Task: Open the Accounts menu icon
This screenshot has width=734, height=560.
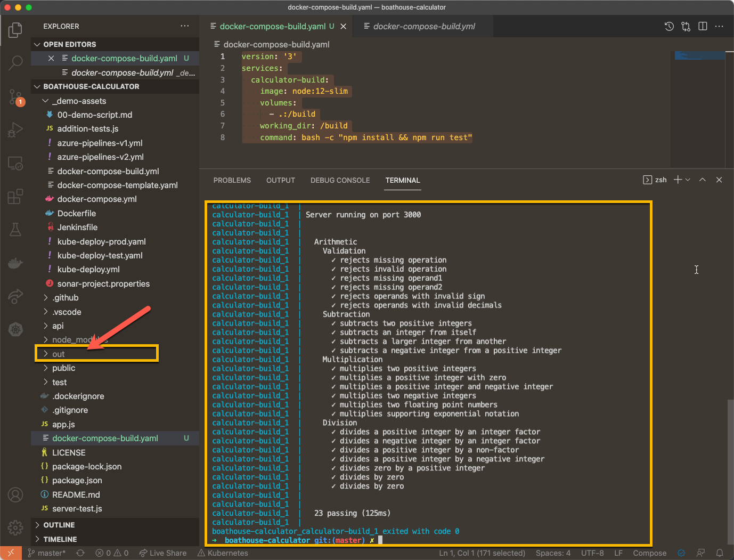Action: click(x=15, y=495)
